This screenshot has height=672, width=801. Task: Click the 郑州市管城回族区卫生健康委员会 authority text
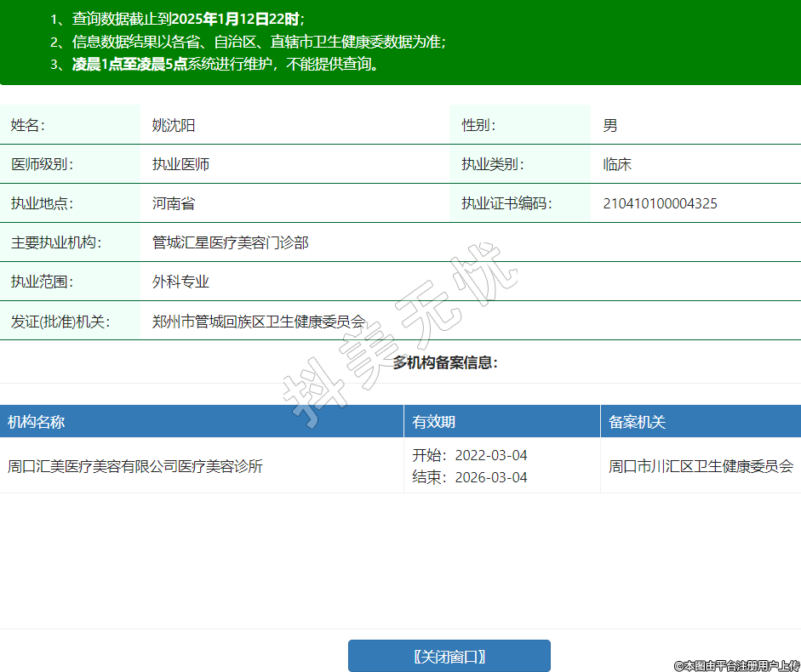(259, 322)
